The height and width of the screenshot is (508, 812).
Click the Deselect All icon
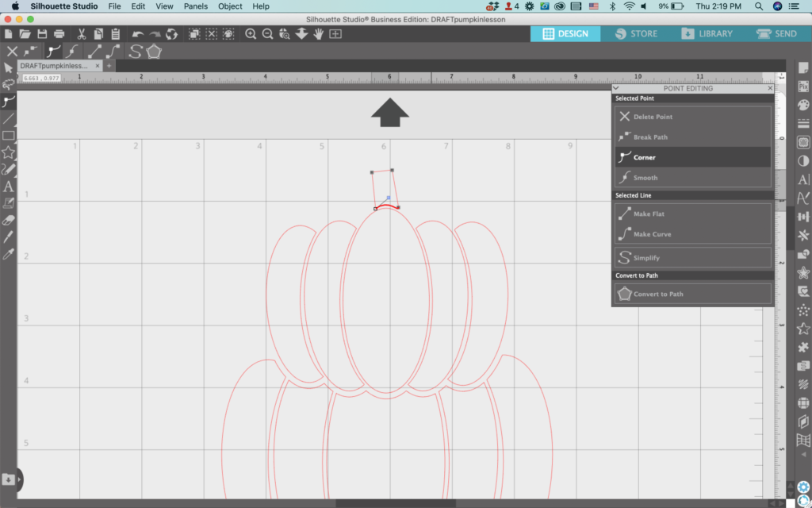pos(211,34)
